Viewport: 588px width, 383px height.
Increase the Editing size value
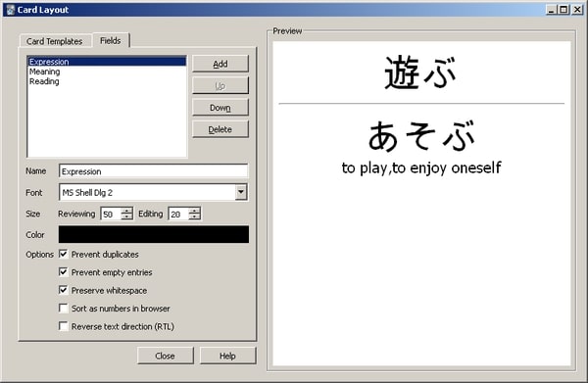click(x=195, y=211)
